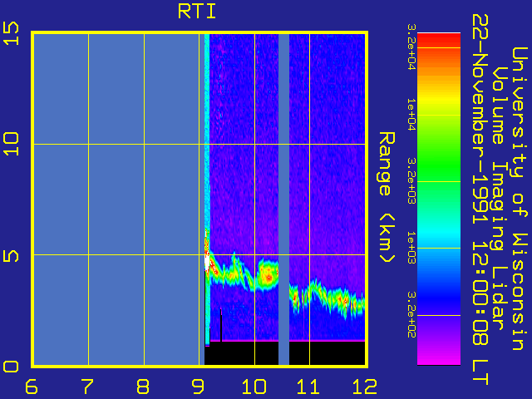The height and width of the screenshot is (399, 532).
Task: Click x-axis tick label 7
Action: coord(86,387)
